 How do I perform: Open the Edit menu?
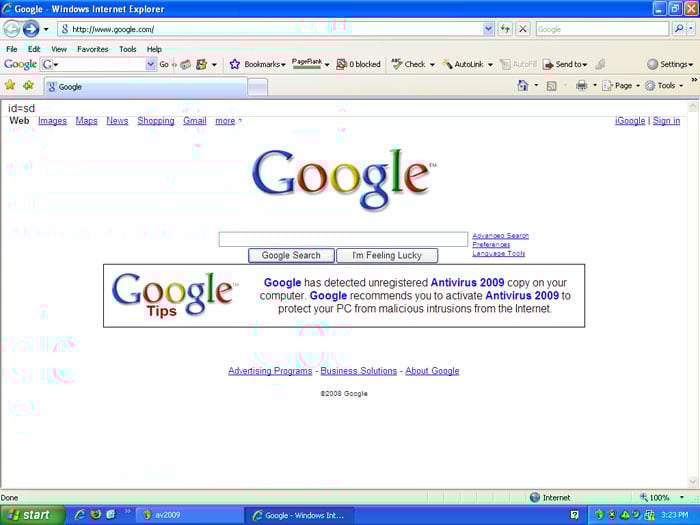[34, 49]
